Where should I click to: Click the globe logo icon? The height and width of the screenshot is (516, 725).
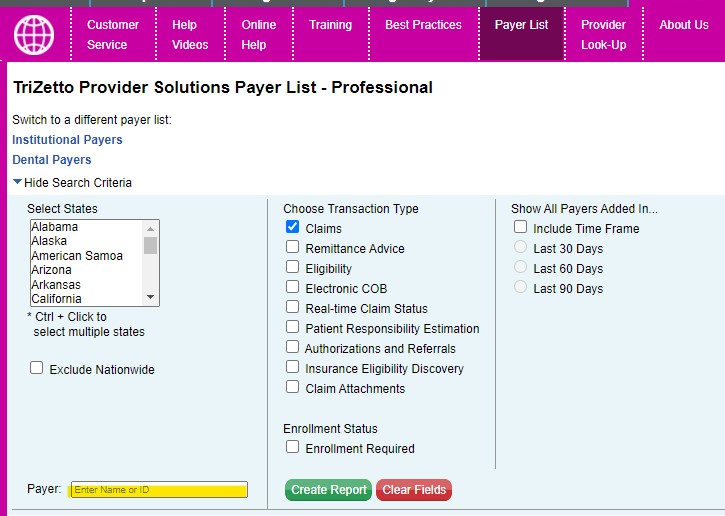click(x=34, y=35)
